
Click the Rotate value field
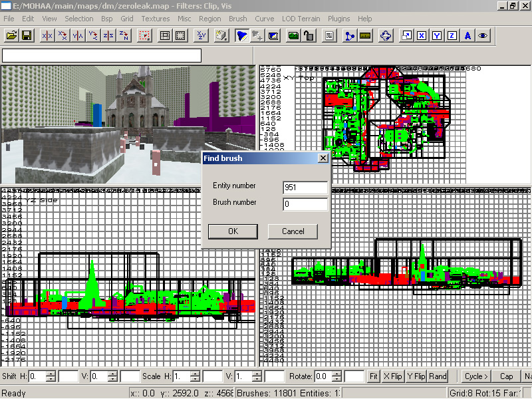point(323,376)
